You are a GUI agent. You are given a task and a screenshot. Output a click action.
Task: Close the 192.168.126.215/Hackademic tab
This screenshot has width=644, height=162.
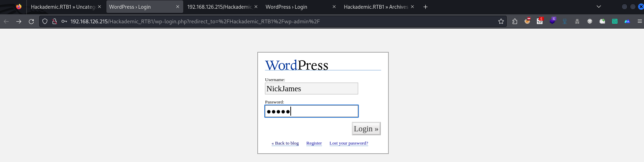point(256,7)
